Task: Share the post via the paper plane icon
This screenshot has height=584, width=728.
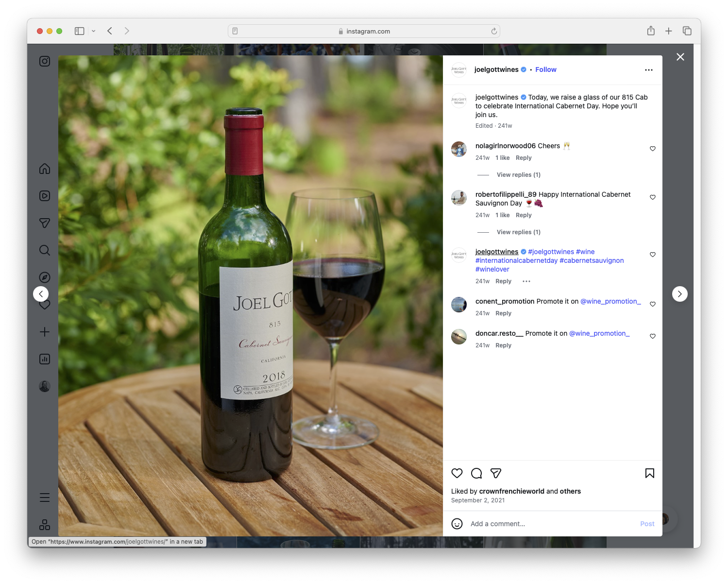Action: coord(496,473)
